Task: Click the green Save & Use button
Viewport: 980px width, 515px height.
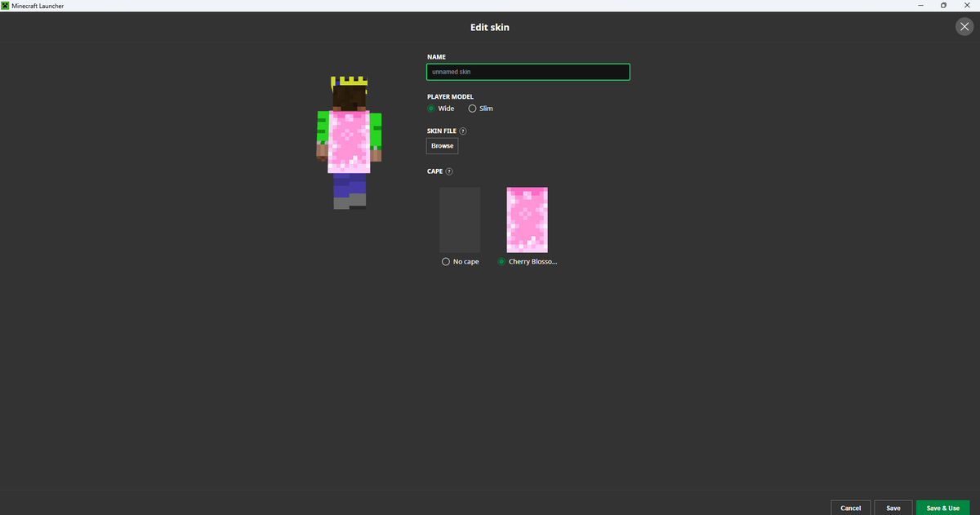Action: pos(943,508)
